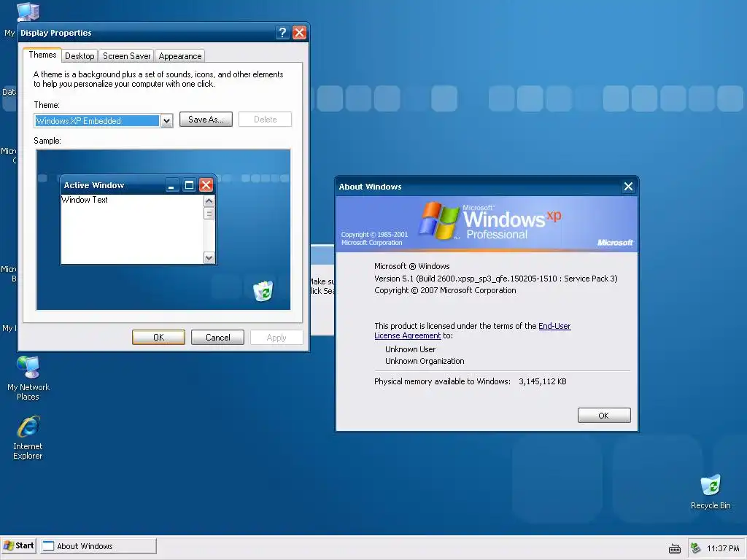Click the sample window's red close icon
The height and width of the screenshot is (560, 747).
tap(206, 185)
